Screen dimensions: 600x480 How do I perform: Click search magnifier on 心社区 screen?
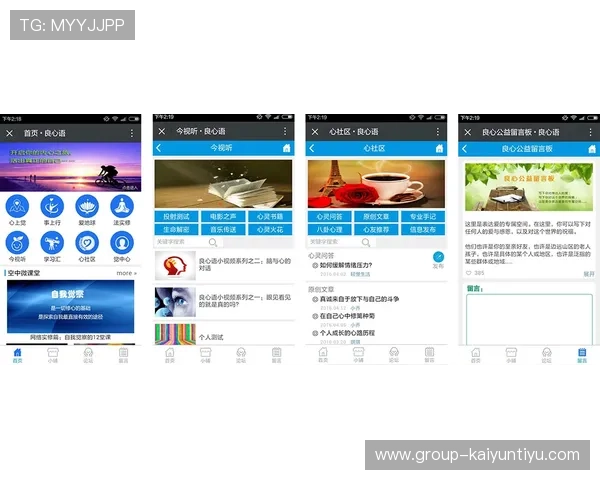pyautogui.click(x=366, y=242)
